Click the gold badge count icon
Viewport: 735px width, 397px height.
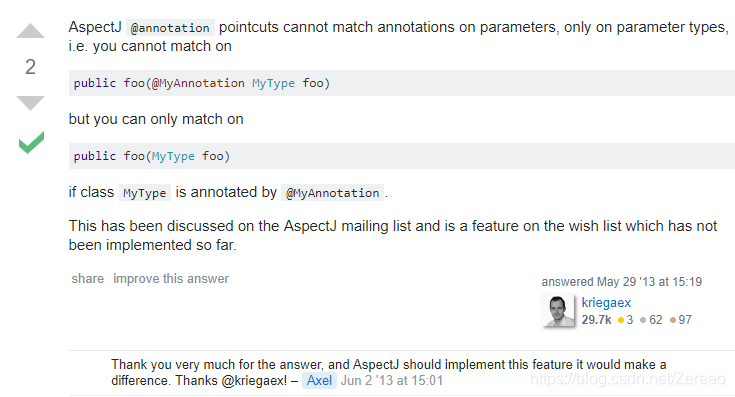(625, 320)
